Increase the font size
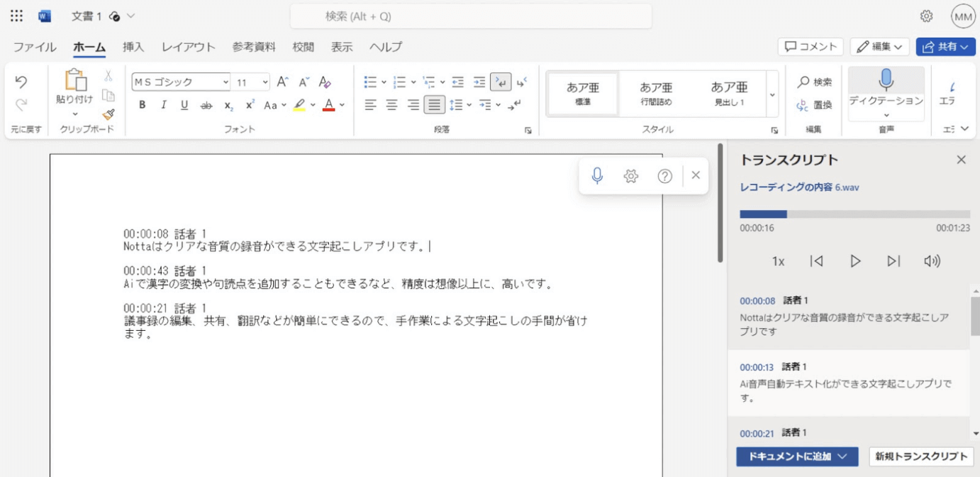 tap(282, 82)
